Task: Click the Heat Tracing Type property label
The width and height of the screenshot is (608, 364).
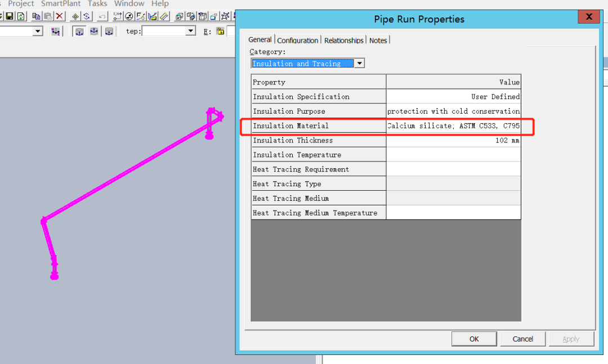Action: point(287,184)
